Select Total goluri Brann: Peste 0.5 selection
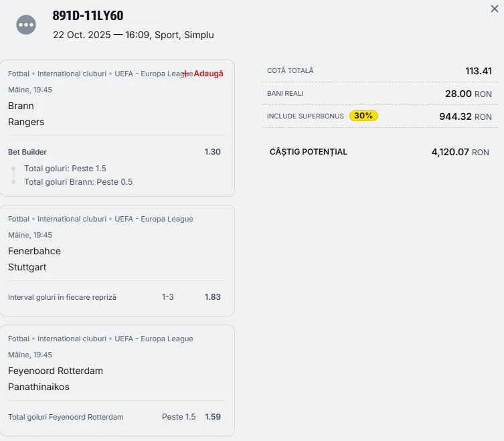This screenshot has width=504, height=441. click(78, 182)
